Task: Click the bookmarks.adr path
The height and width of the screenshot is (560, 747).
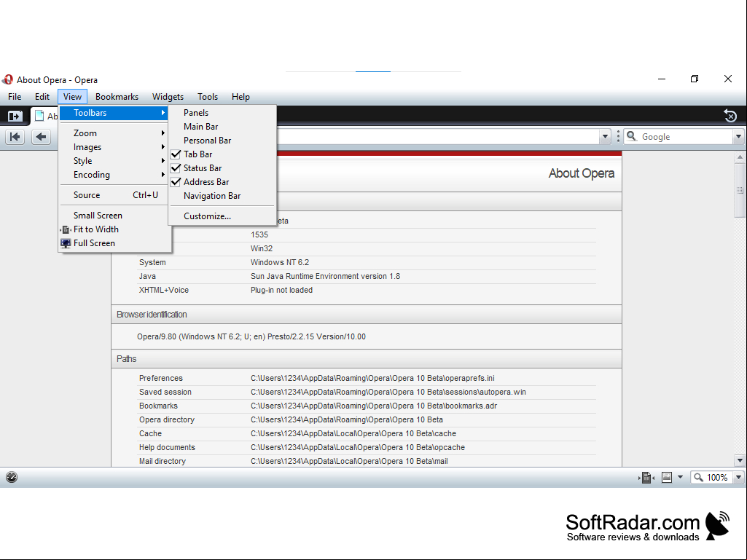Action: pos(374,406)
